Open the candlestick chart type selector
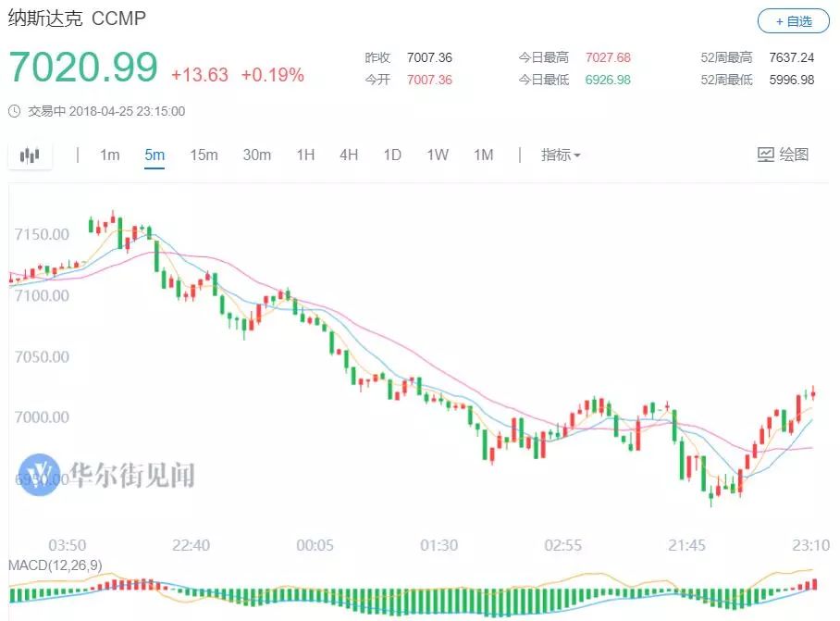Screen dimensions: 840x621 (31, 155)
